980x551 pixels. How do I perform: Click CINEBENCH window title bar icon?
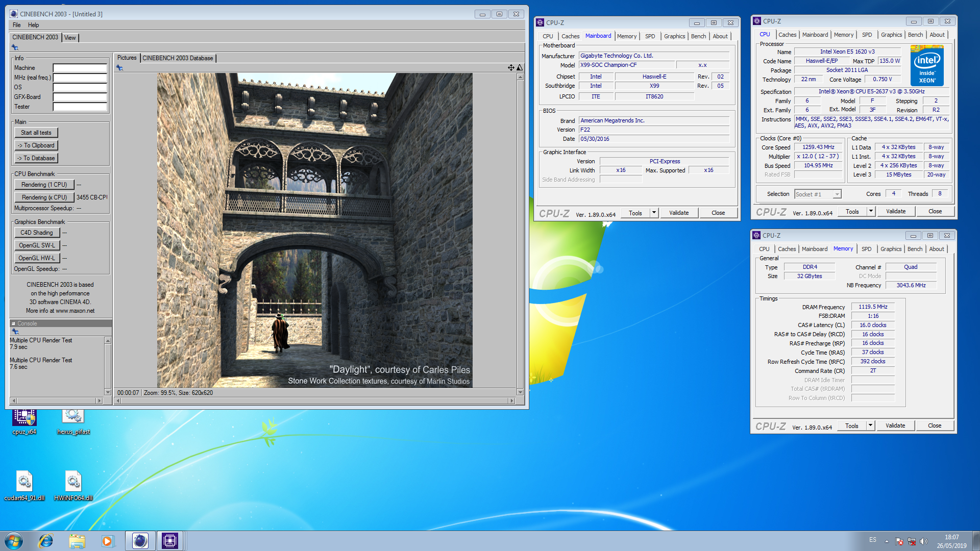pos(14,14)
